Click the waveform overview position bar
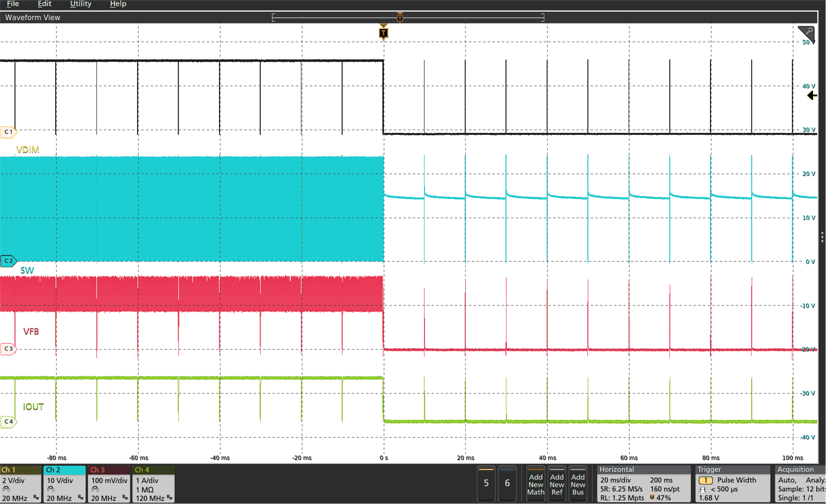Viewport: 826px width, 504px height. click(408, 17)
